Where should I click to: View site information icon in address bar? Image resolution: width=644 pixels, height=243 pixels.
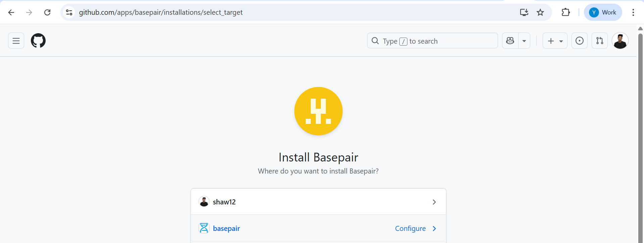point(69,12)
